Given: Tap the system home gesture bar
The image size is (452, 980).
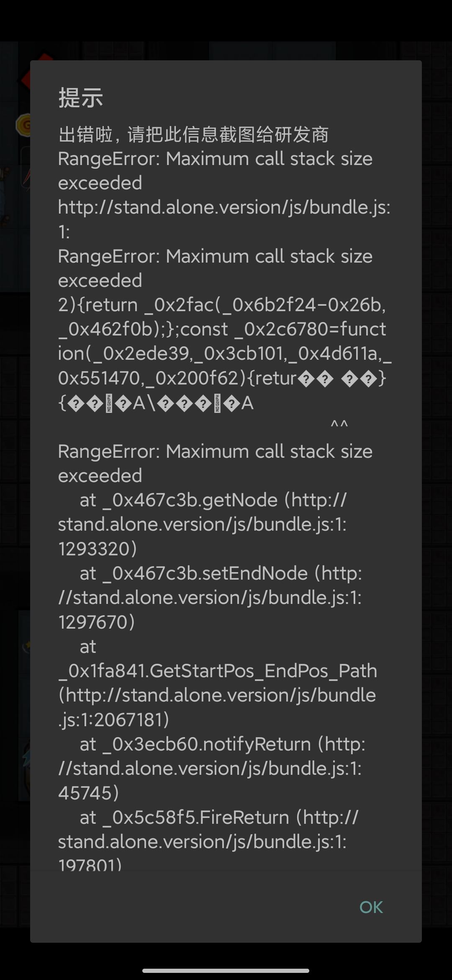Looking at the screenshot, I should tap(226, 970).
